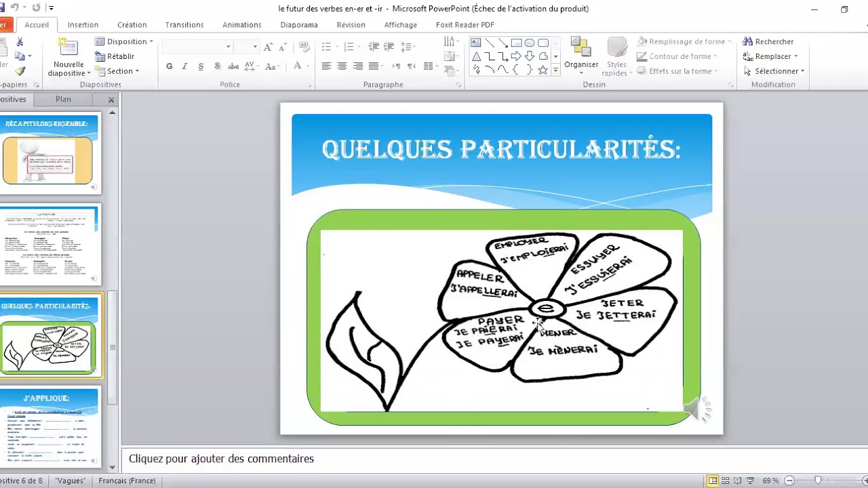Select the arrow line shape

tap(502, 43)
